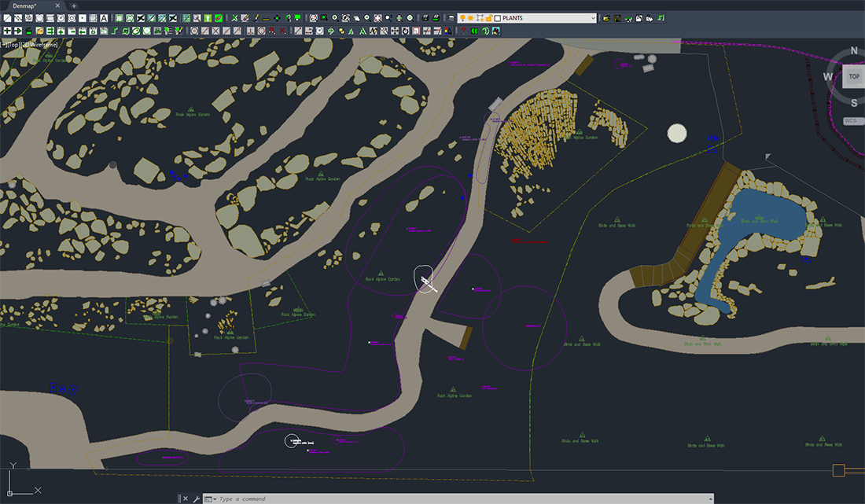The height and width of the screenshot is (504, 865).
Task: Click the PLANTS layer color swatch
Action: tap(498, 17)
